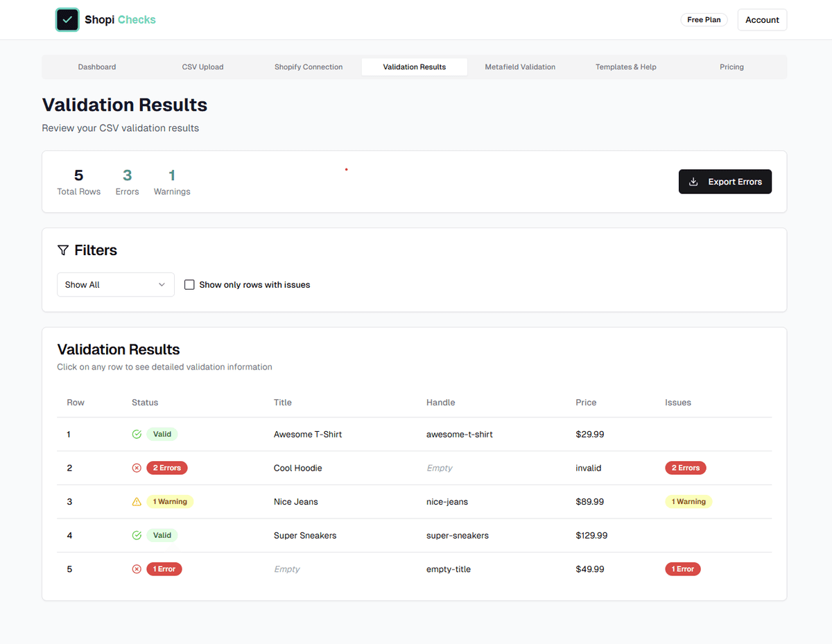The image size is (832, 644).
Task: Click the green check icon beside Super Sneakers
Action: 137,534
